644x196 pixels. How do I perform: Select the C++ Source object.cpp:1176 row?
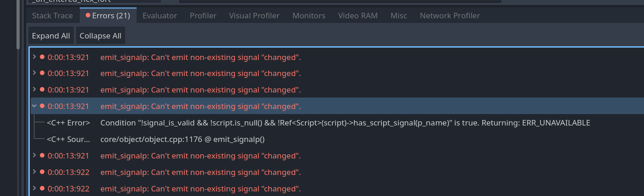pos(182,139)
